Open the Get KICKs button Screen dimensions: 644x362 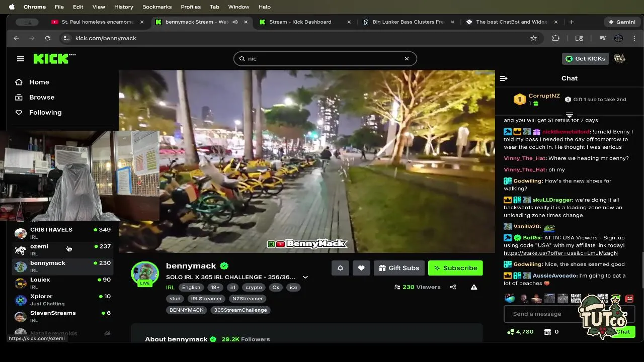pos(586,59)
